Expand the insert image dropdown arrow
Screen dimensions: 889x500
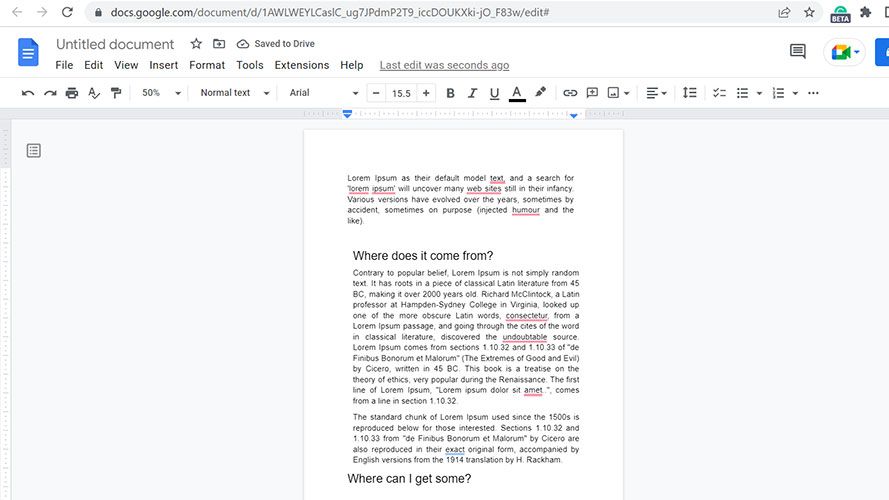pyautogui.click(x=626, y=93)
